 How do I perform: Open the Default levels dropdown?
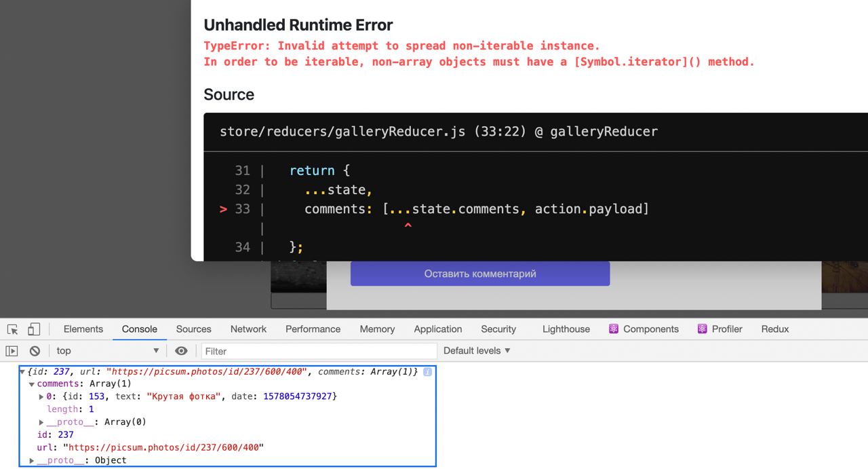pyautogui.click(x=477, y=351)
